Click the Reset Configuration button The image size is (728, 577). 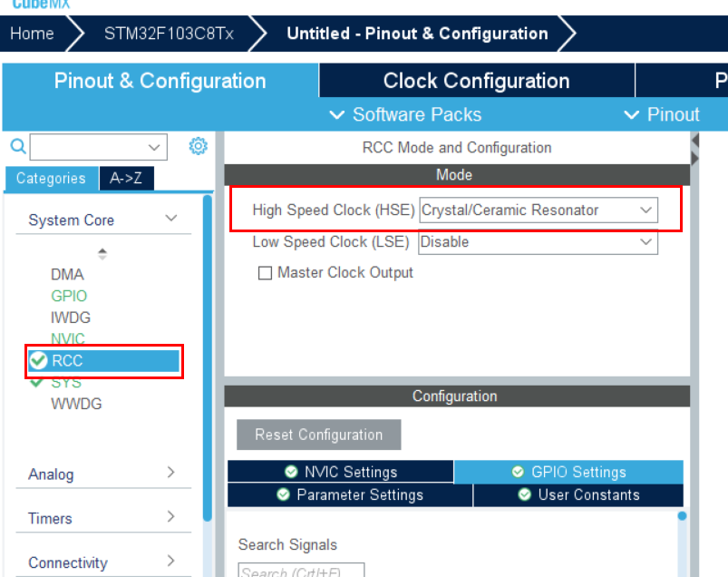coord(319,435)
